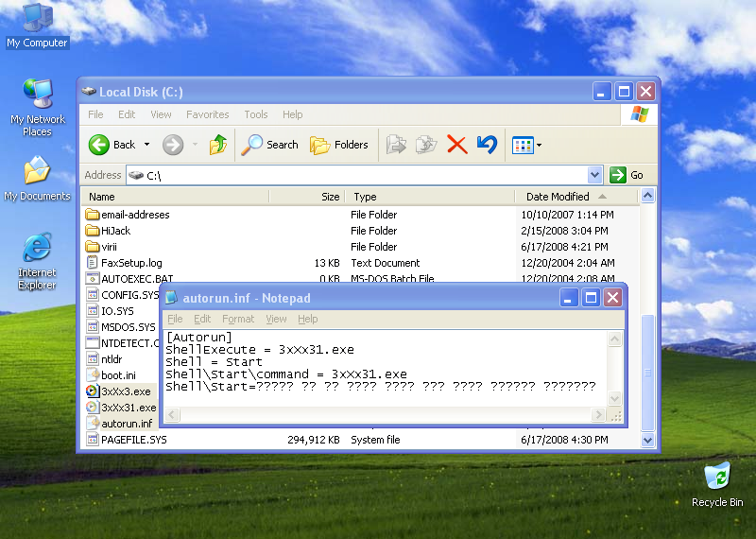The width and height of the screenshot is (756, 539).
Task: Click the red Delete toolbar icon
Action: click(456, 145)
